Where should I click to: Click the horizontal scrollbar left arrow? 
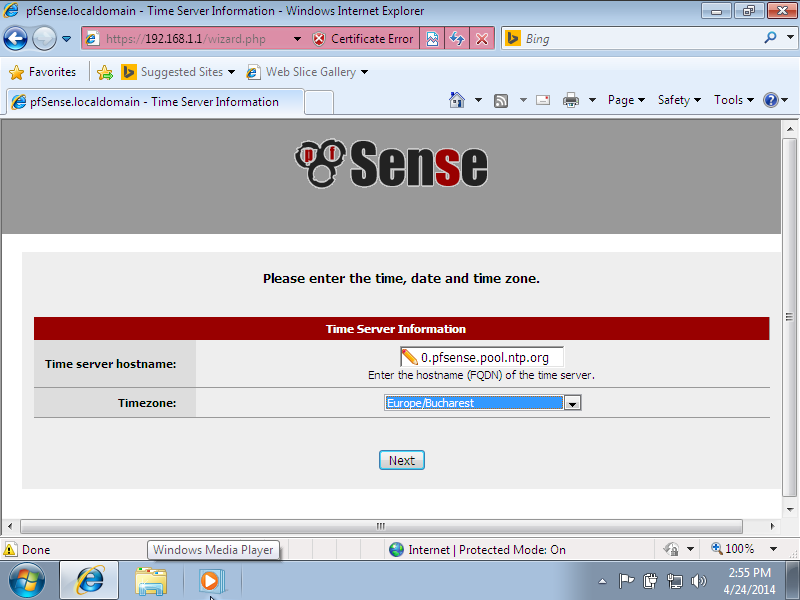point(10,526)
